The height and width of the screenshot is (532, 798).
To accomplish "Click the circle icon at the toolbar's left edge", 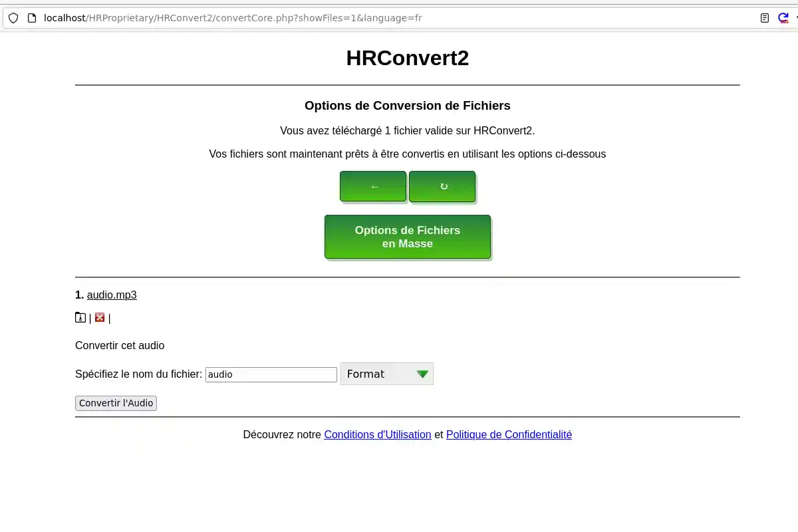I will pyautogui.click(x=13, y=18).
